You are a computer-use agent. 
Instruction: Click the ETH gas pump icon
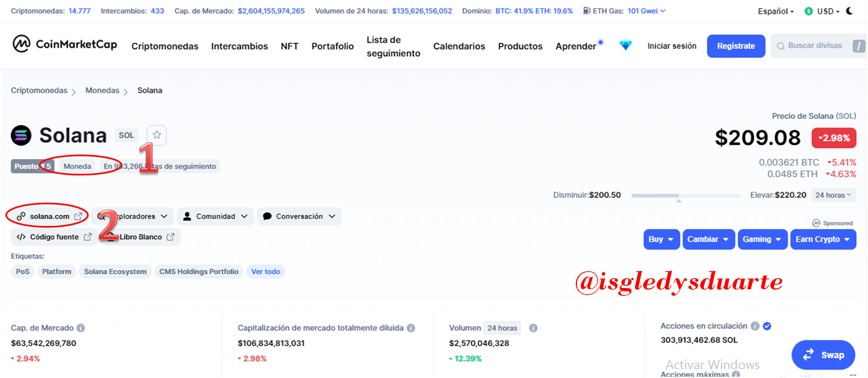pos(587,11)
